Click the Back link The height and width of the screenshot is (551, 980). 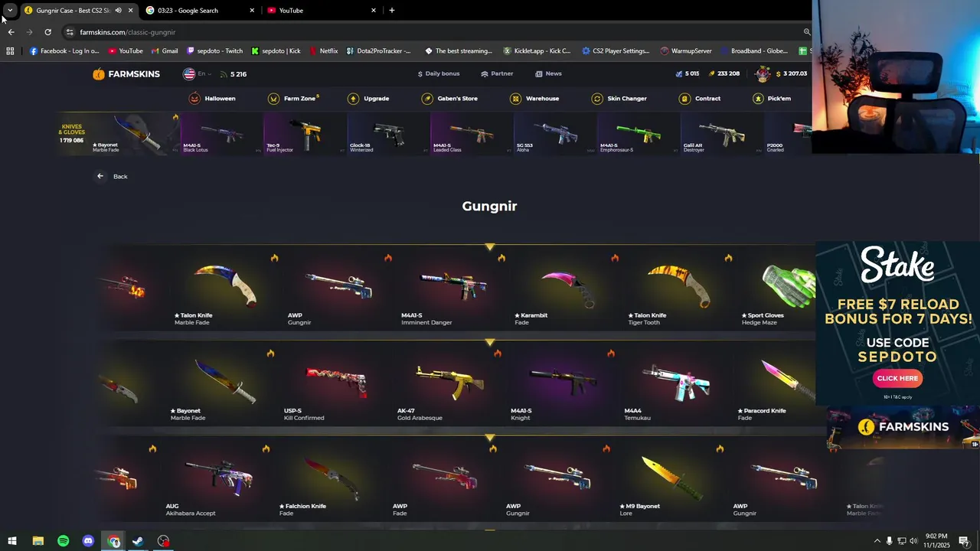120,177
